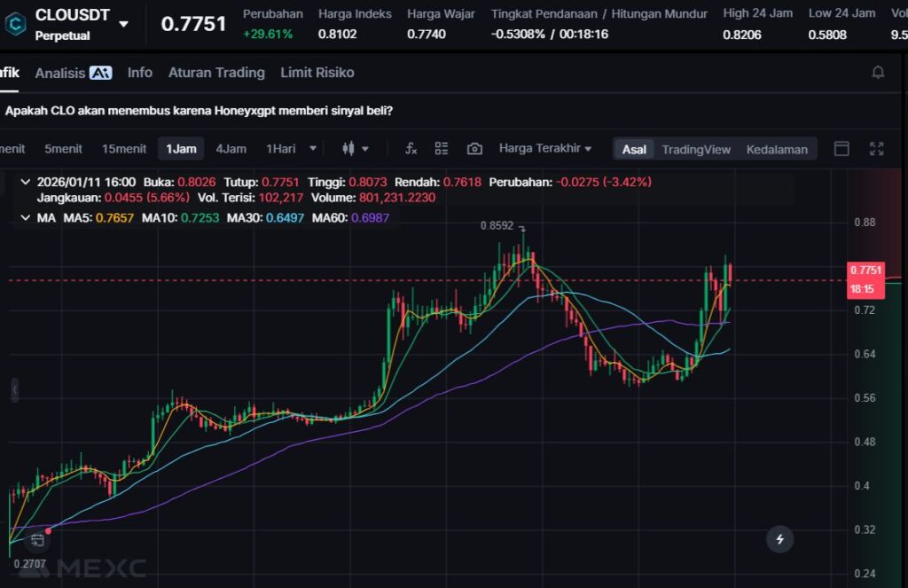Select the 4Jam timeframe
908x588 pixels.
pyautogui.click(x=231, y=149)
